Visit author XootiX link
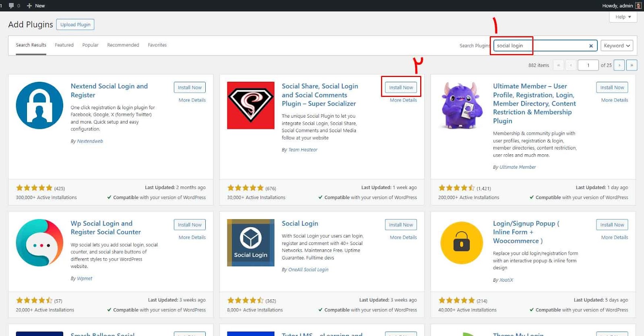 [x=506, y=280]
